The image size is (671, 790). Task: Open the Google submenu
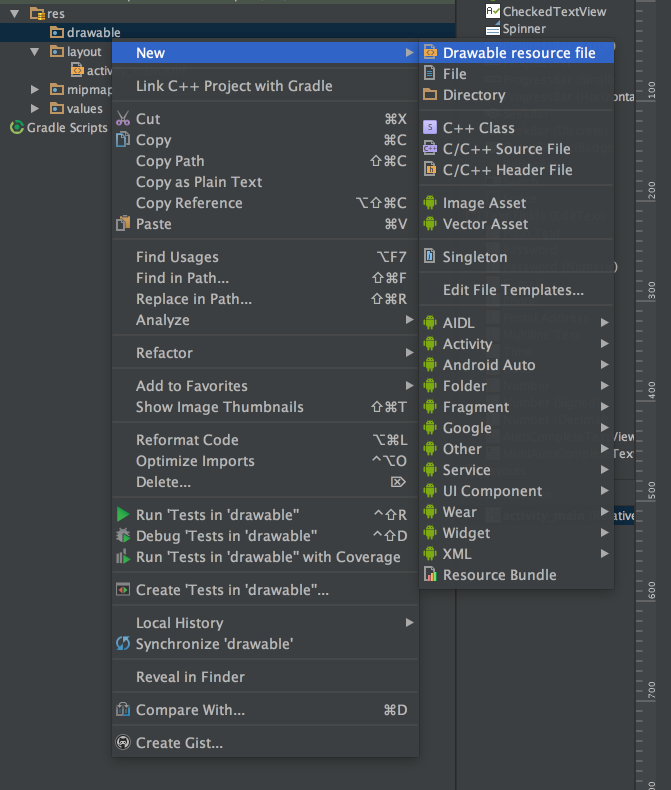tap(516, 428)
